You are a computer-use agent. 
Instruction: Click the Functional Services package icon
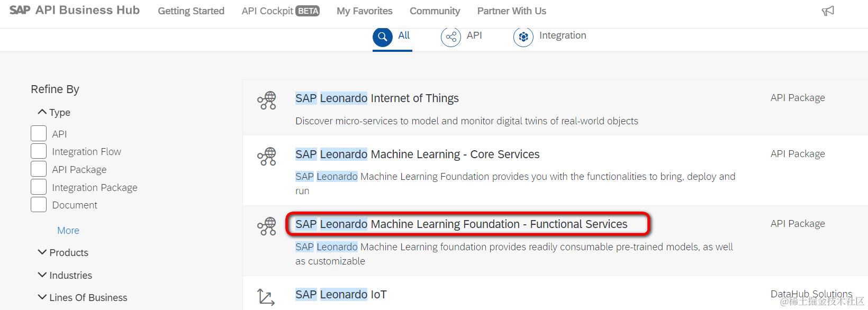pos(267,226)
